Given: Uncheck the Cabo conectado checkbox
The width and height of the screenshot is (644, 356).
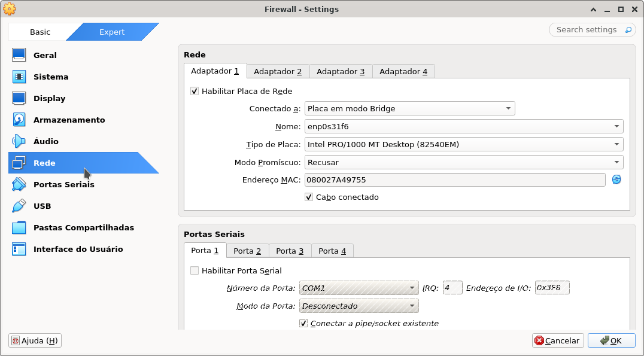Looking at the screenshot, I should [x=309, y=197].
